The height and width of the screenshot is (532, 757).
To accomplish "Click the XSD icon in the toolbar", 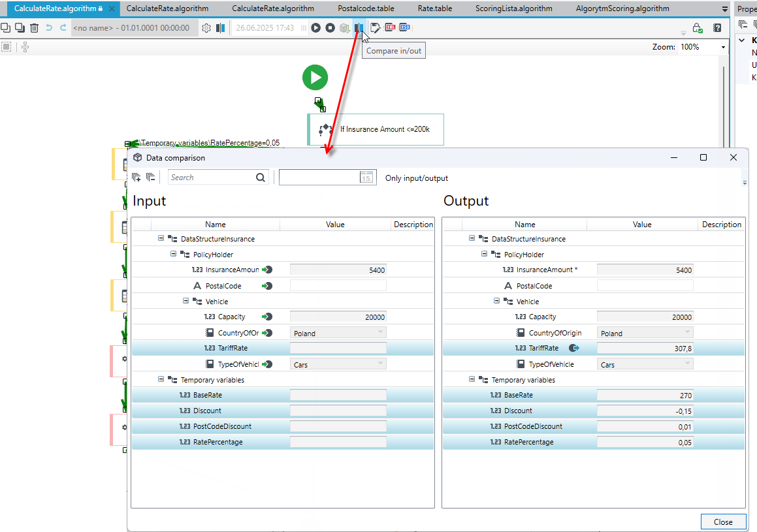I will click(x=404, y=27).
